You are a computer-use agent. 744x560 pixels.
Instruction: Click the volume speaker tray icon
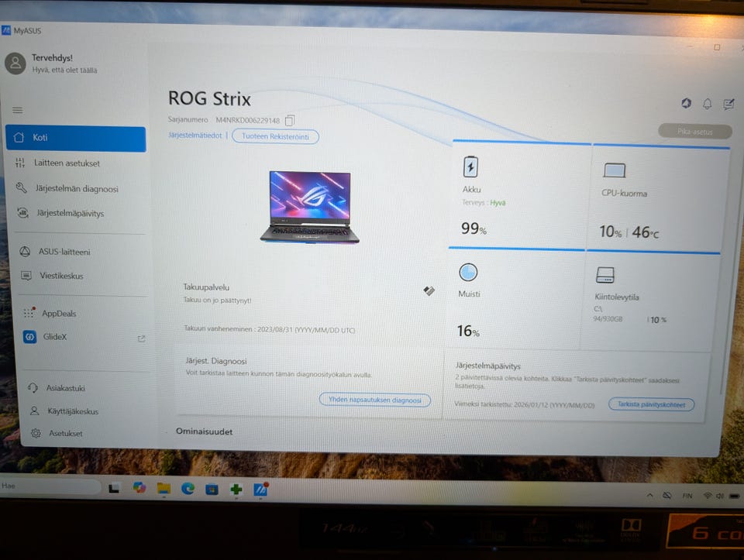[x=720, y=496]
